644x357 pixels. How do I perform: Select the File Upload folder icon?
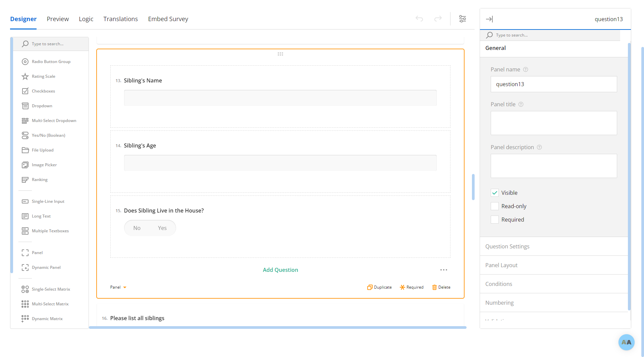pos(25,150)
